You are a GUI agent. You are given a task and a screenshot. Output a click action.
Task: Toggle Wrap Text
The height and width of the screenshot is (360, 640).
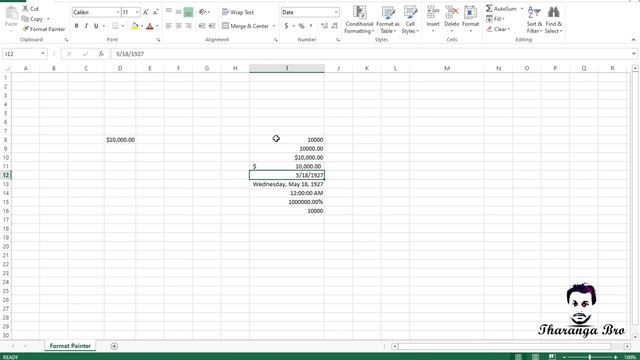click(238, 12)
